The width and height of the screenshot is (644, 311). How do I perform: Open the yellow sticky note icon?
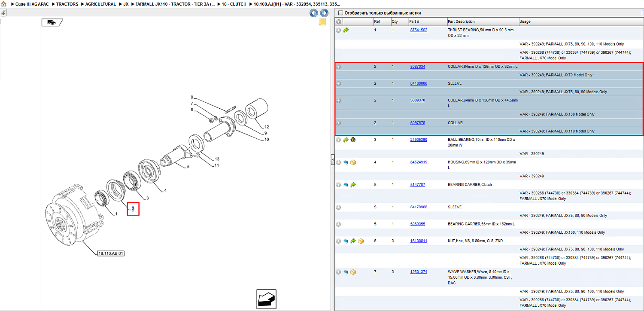(322, 22)
